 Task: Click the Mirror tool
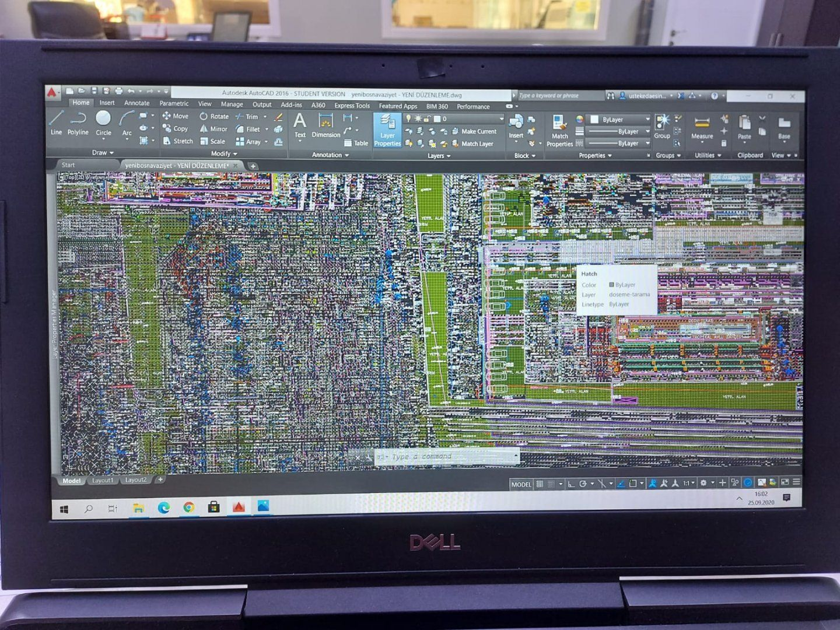[x=213, y=129]
